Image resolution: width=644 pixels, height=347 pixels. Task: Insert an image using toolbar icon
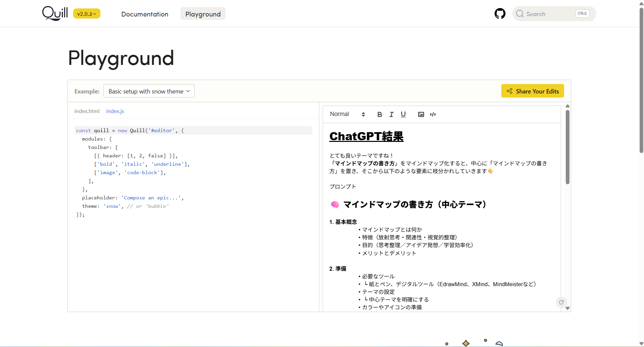click(421, 114)
